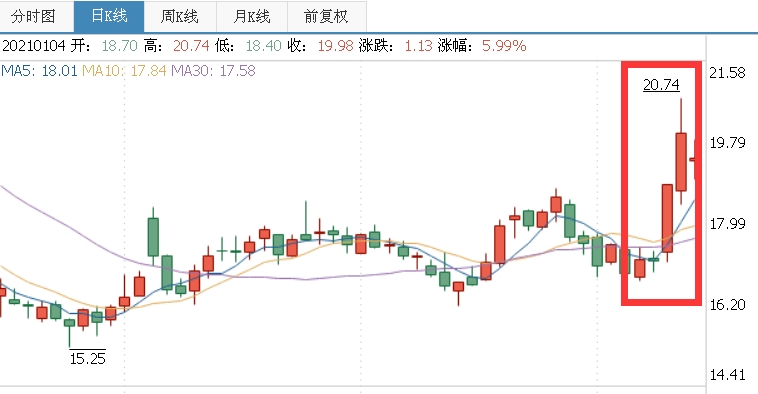758x394 pixels.
Task: Open the 前复权 option
Action: pos(326,16)
